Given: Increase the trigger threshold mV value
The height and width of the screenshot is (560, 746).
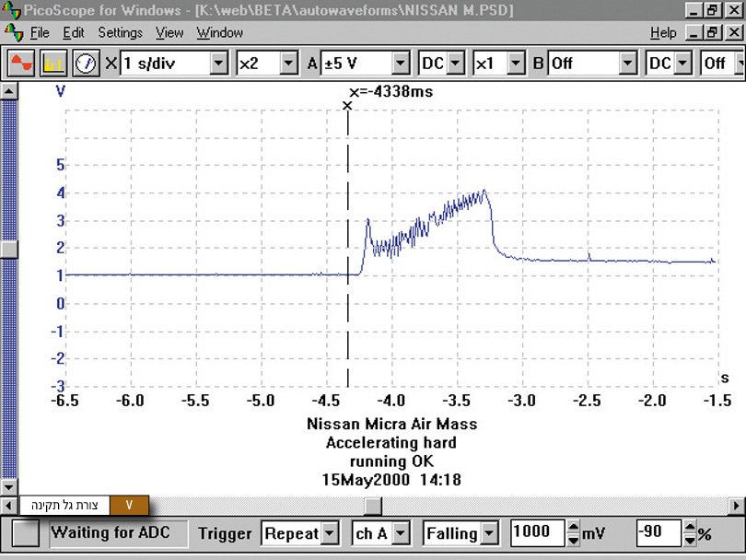Looking at the screenshot, I should pyautogui.click(x=572, y=528).
